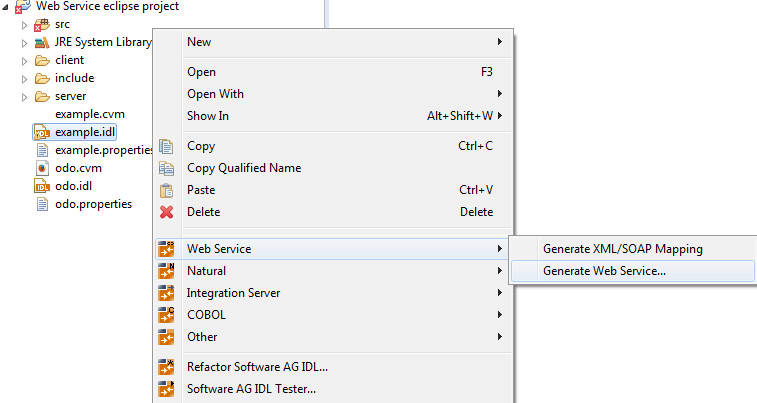Image resolution: width=757 pixels, height=403 pixels.
Task: Click the server folder icon
Action: [x=42, y=97]
